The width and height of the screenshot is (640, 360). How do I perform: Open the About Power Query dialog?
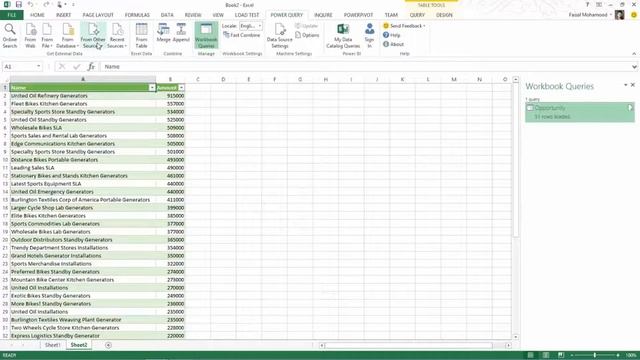tap(393, 44)
